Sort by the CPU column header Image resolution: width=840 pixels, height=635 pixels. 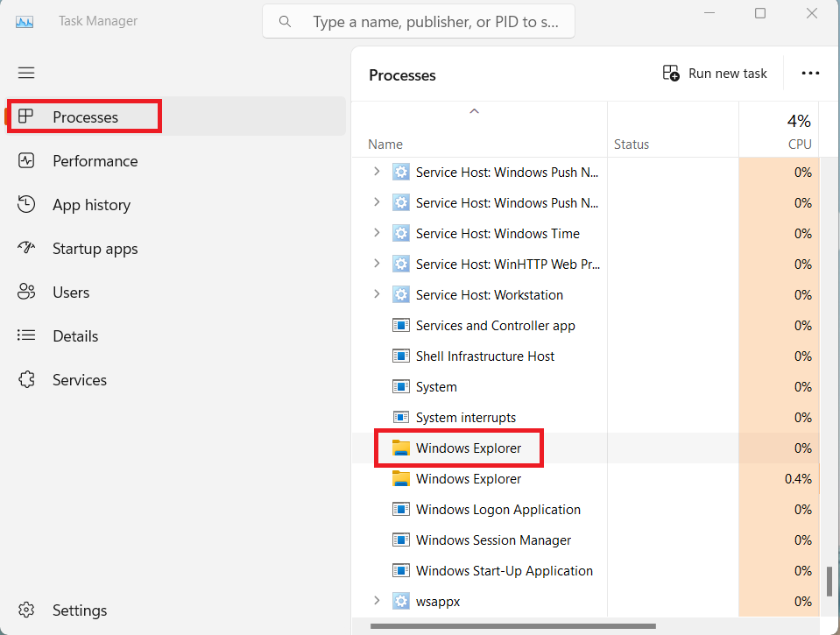(798, 144)
